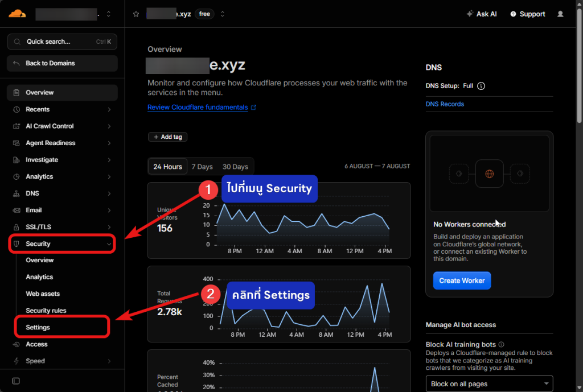Image resolution: width=583 pixels, height=392 pixels.
Task: Open Security rules submenu item
Action: [x=46, y=311]
